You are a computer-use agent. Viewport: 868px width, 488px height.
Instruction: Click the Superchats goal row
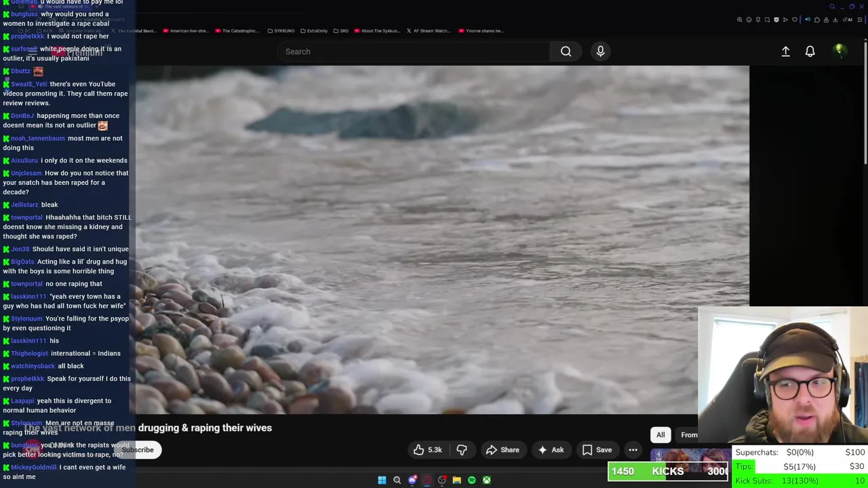[x=800, y=452]
